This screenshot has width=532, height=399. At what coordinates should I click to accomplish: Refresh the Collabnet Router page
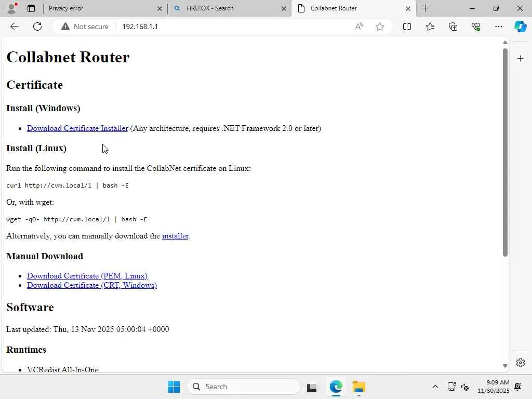[37, 26]
